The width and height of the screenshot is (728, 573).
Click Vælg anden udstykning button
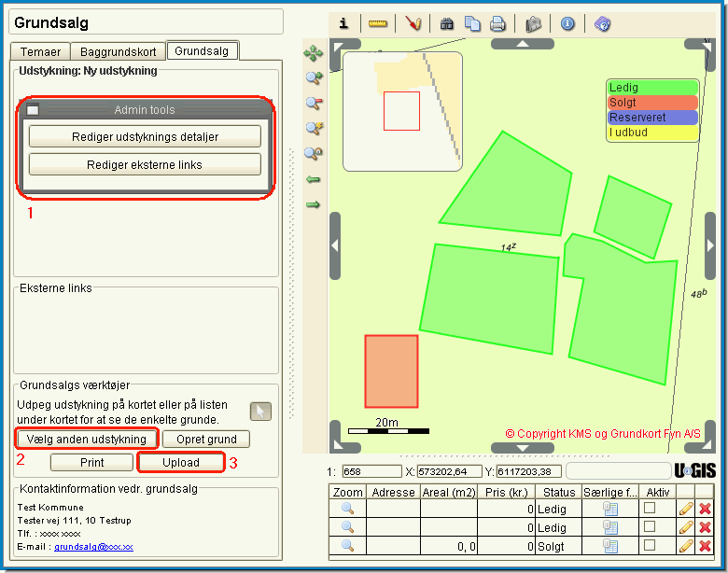87,439
